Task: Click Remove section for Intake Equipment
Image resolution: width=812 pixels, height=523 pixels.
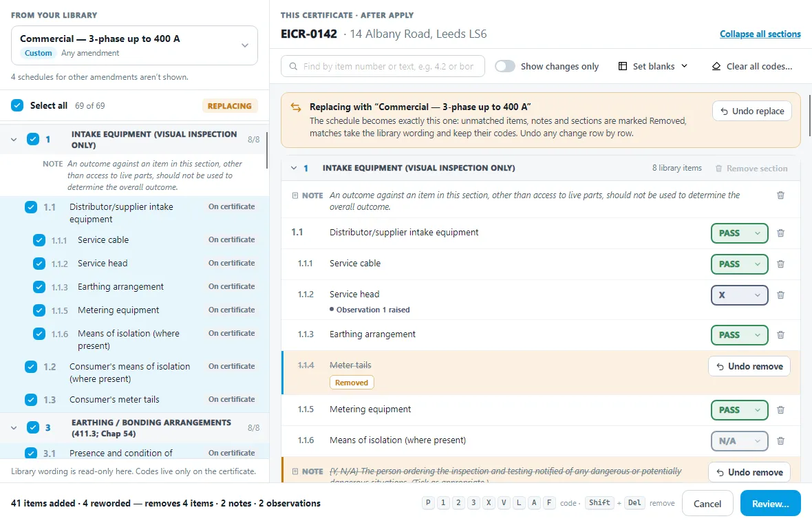Action: [x=751, y=169]
